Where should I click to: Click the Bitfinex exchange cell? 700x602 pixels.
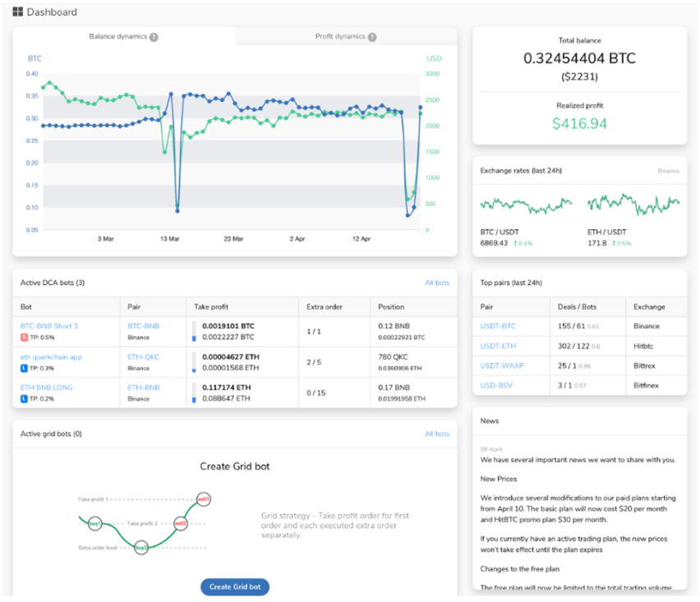[x=646, y=385]
